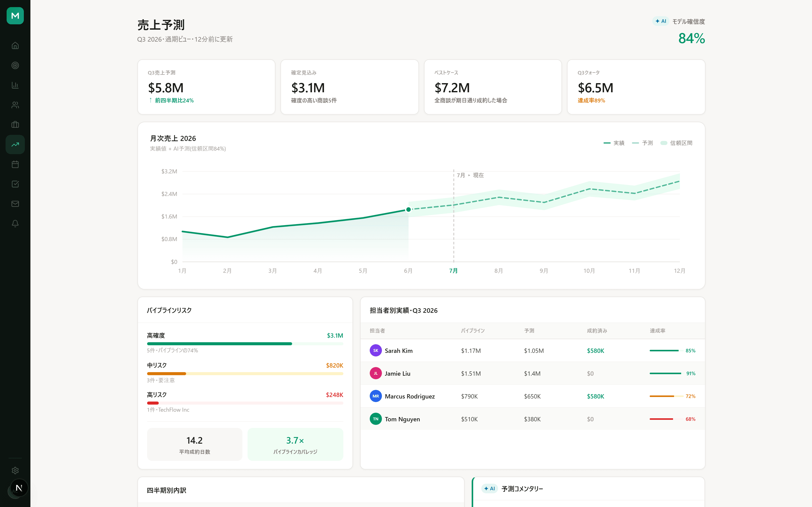Sort by the 成約済み column header
812x507 pixels.
tap(597, 331)
